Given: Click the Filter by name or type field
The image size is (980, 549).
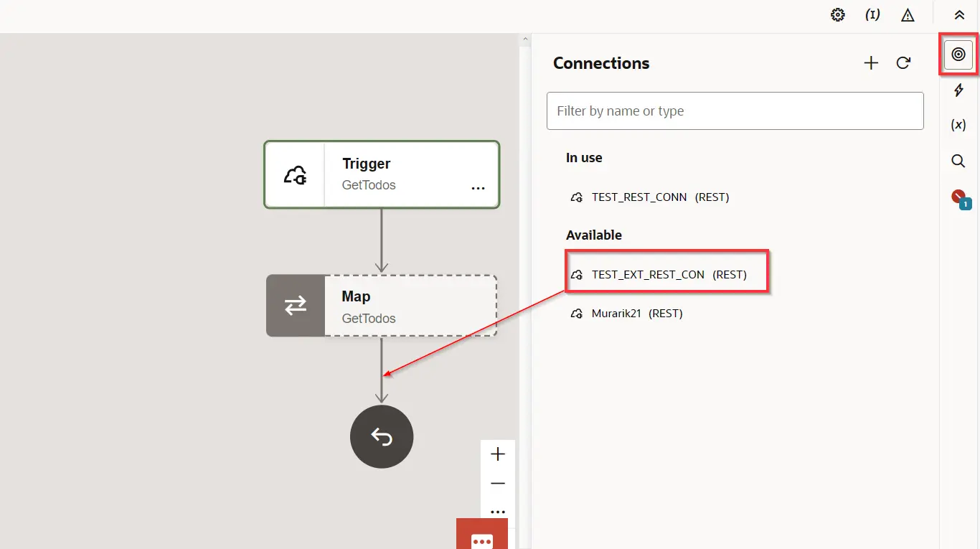Looking at the screenshot, I should point(735,111).
